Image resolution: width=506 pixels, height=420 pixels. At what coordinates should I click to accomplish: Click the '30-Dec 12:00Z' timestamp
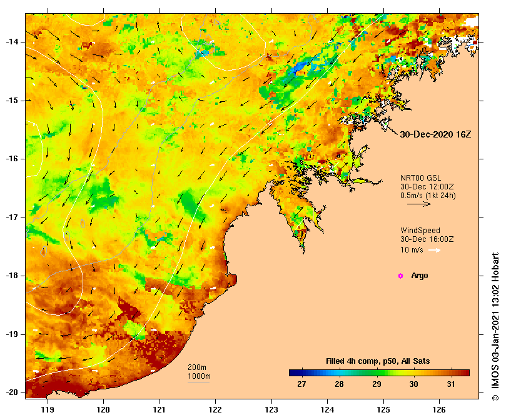[427, 187]
